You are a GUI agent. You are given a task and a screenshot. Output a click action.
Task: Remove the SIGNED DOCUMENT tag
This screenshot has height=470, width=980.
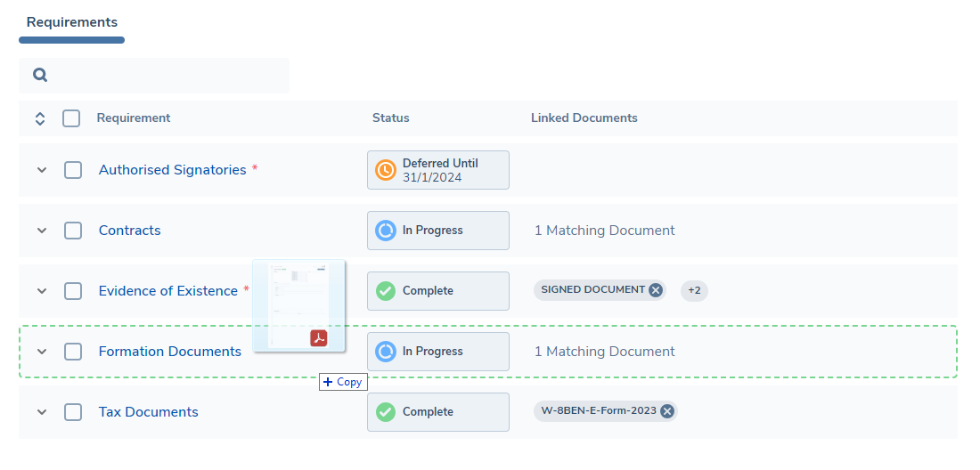coord(655,290)
